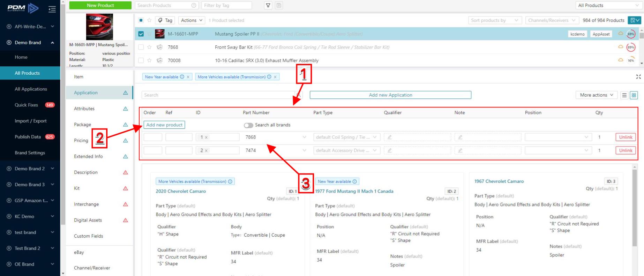Toggle the select-all products checkbox
Viewport: 644px width, 276px height.
(141, 20)
